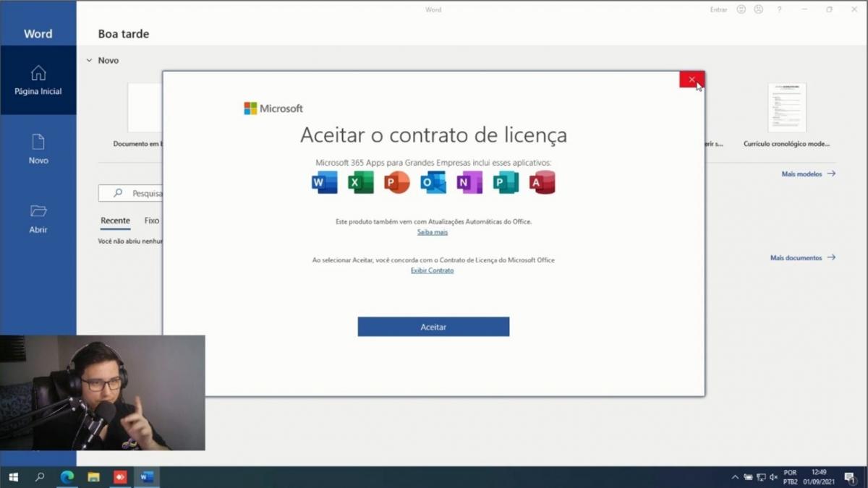Viewport: 868px width, 488px height.
Task: Click Entrar to sign in
Action: click(718, 9)
